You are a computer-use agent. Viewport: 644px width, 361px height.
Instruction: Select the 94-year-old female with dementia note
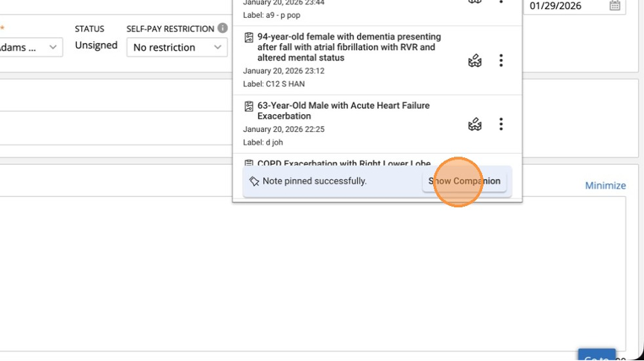pos(349,47)
